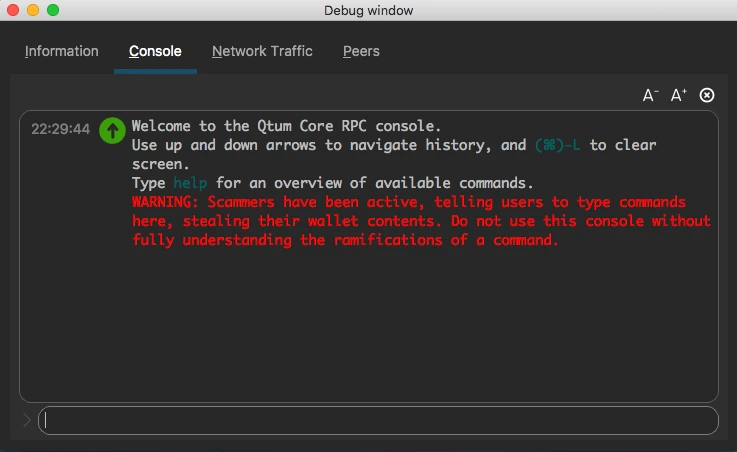Increase console font size with A+
The height and width of the screenshot is (452, 737).
(x=678, y=95)
